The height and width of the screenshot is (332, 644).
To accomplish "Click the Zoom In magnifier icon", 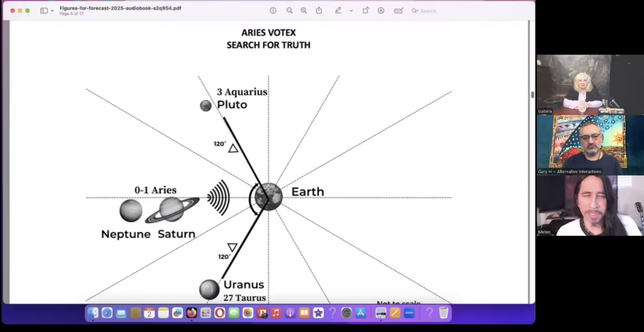I will coord(304,11).
